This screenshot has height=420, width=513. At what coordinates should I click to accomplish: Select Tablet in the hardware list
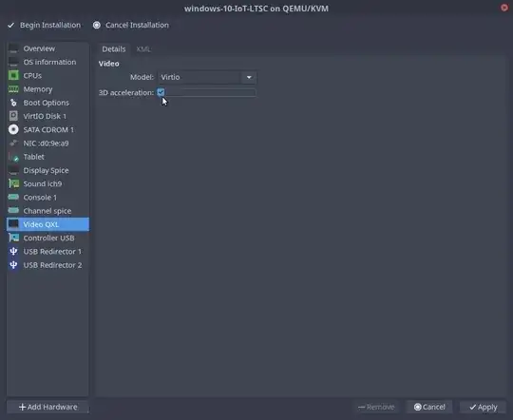click(x=47, y=157)
